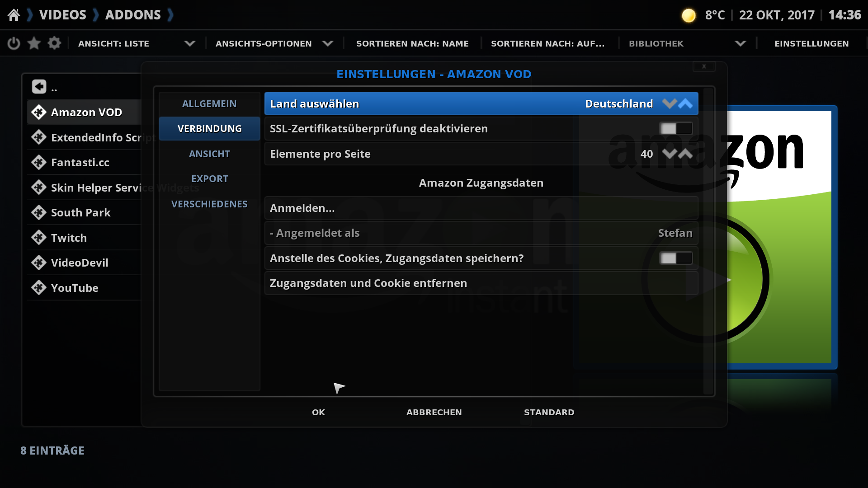Screen dimensions: 868x488
Task: Click the Amazon VOD addon icon
Action: click(39, 112)
